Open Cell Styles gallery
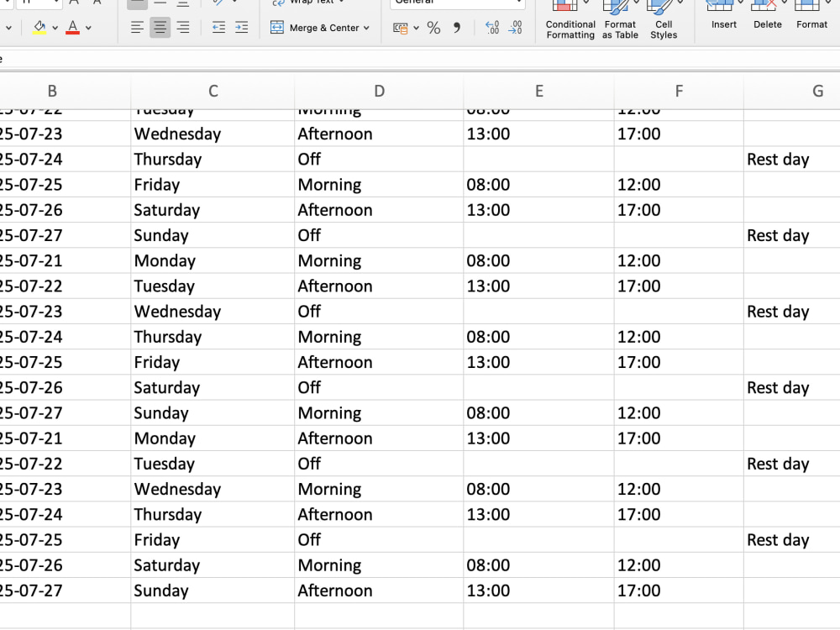840x630 pixels. click(x=664, y=20)
